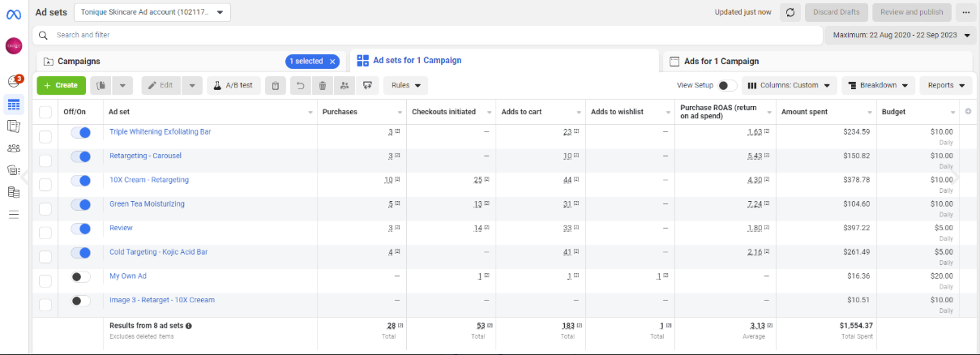Viewport: 980px width, 355px height.
Task: Open the My Own Ad link
Action: coord(127,276)
